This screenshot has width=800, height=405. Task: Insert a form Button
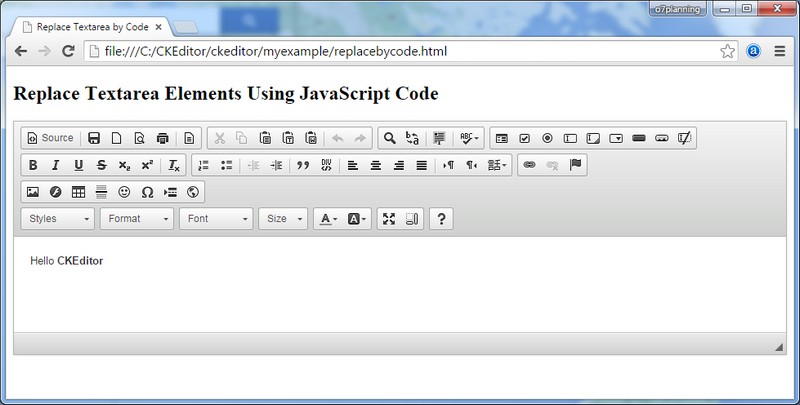point(639,138)
